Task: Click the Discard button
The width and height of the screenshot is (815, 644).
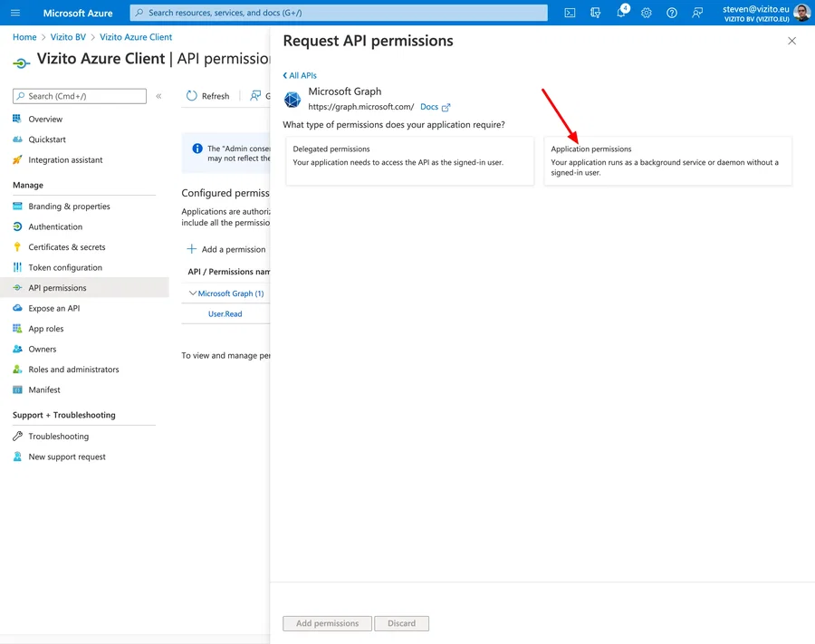Action: point(401,623)
